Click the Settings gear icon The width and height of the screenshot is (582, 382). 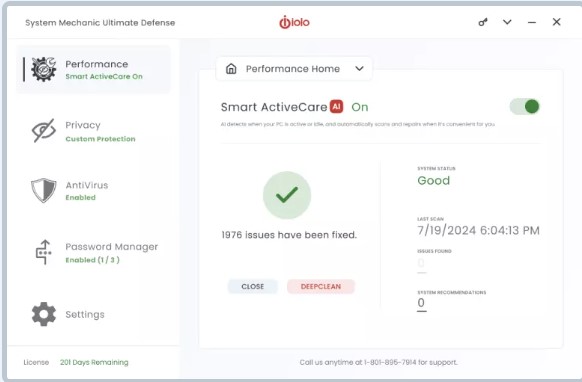[x=44, y=314]
